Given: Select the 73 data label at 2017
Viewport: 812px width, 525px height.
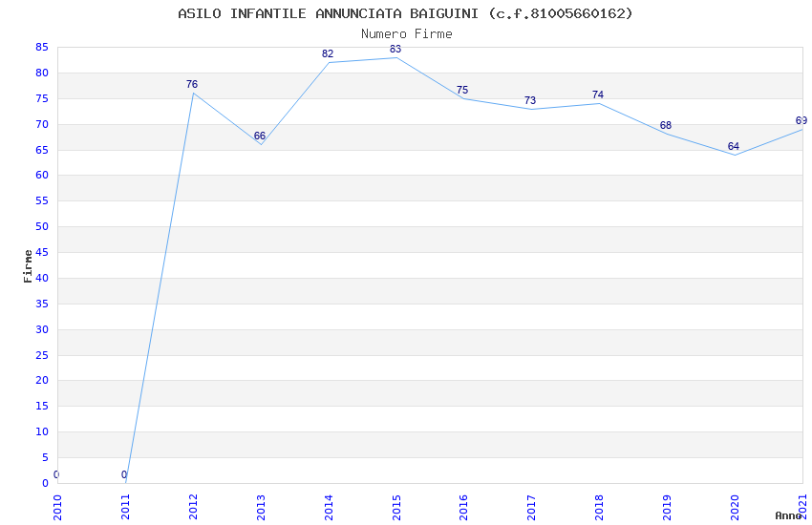Looking at the screenshot, I should (x=530, y=100).
